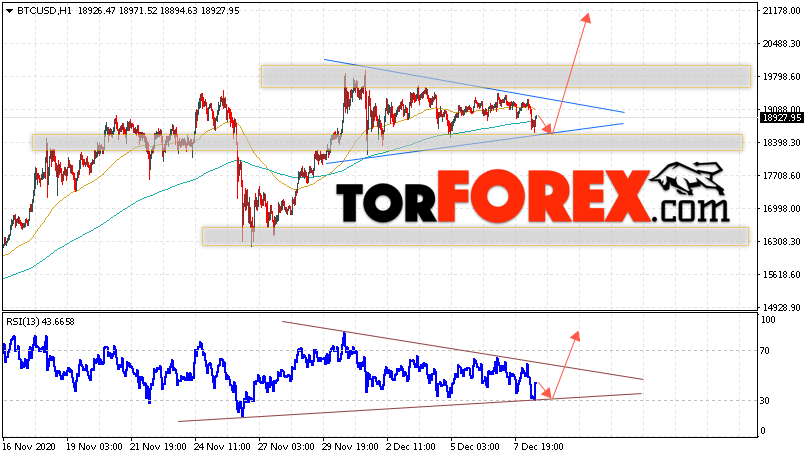Click the price scale value 19798.60
The image size is (808, 458).
pos(781,77)
